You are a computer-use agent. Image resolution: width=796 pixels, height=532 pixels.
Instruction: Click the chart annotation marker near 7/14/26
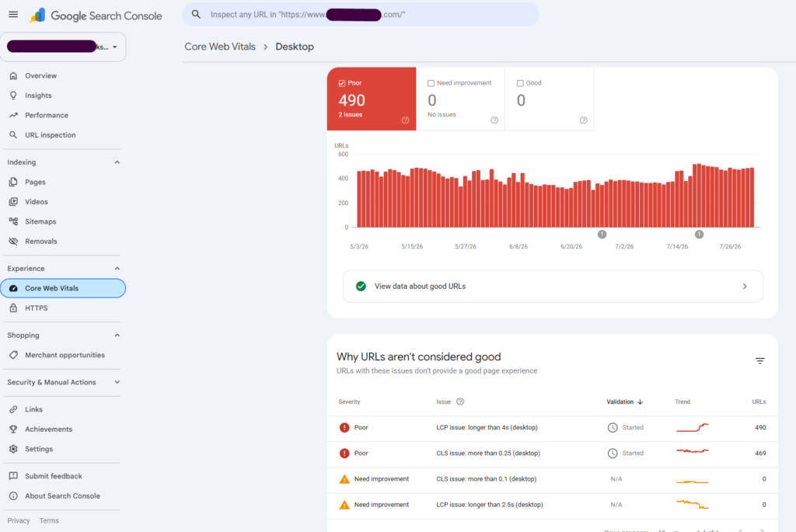click(699, 235)
